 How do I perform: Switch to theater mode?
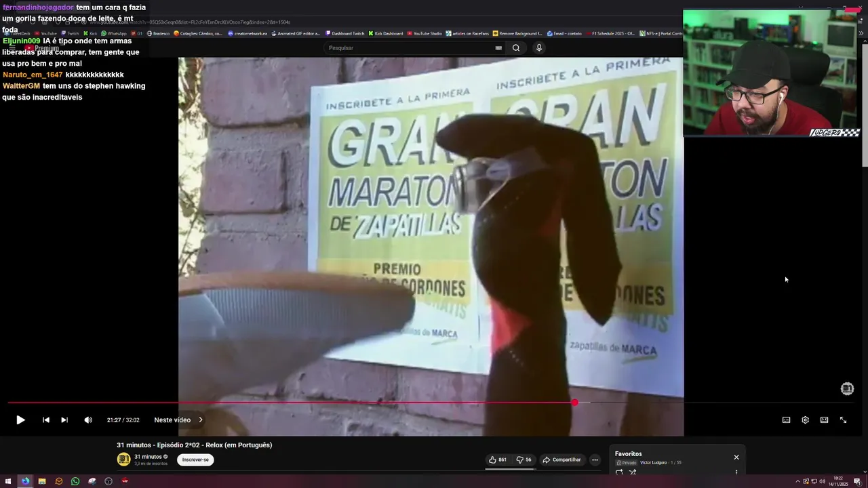click(825, 420)
